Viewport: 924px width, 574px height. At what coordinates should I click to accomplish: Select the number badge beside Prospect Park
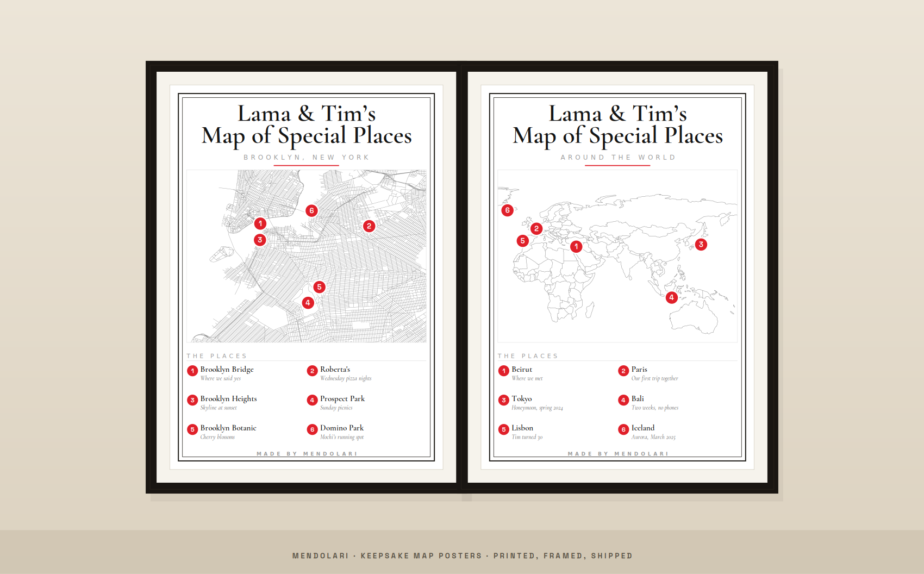click(x=312, y=400)
